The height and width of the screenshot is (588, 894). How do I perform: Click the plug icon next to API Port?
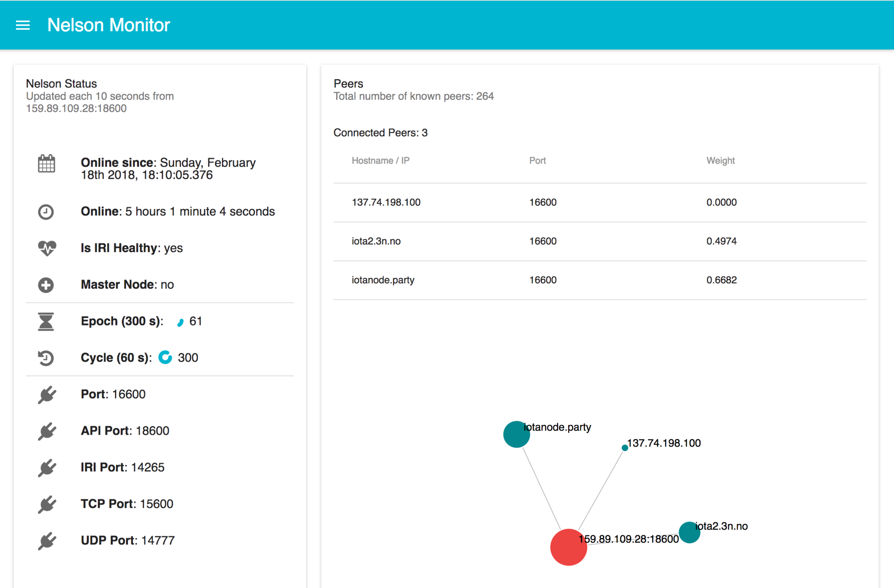point(46,431)
